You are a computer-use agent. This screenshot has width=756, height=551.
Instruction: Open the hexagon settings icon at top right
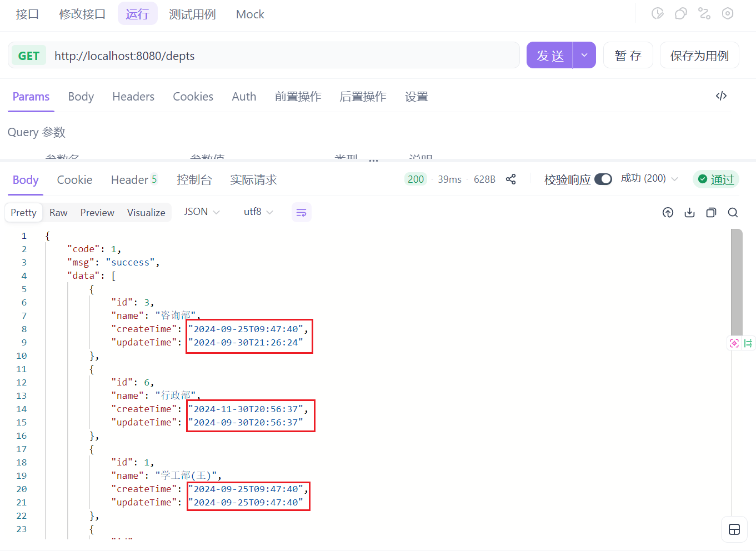point(728,13)
